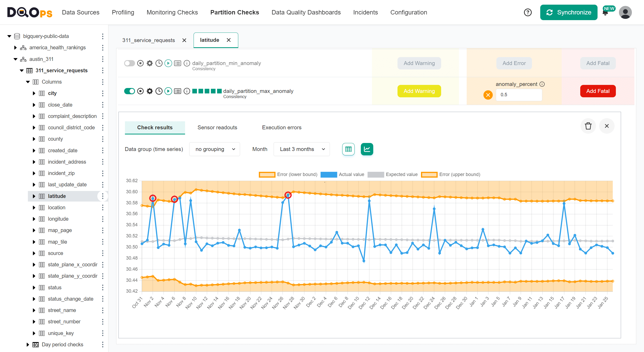The width and height of the screenshot is (644, 352).
Task: Enable the daily_partition_min_anomaly check toggle
Action: [130, 63]
